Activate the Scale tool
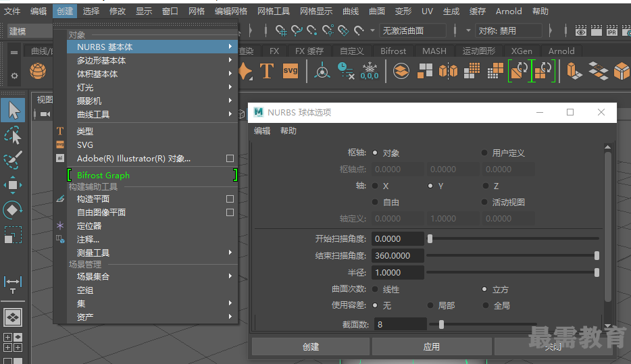The image size is (631, 364). 13,234
